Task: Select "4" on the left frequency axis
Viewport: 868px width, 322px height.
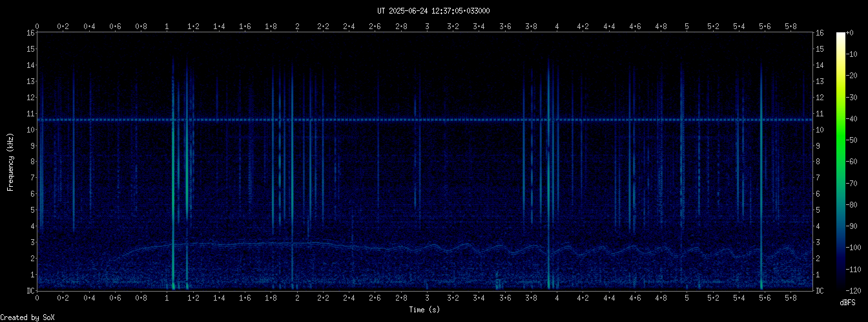Action: point(32,226)
